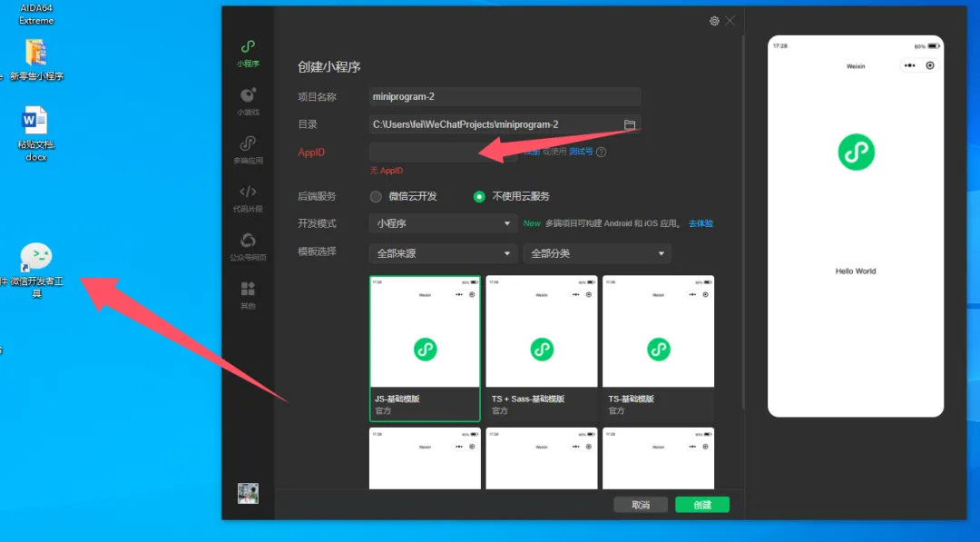Image resolution: width=980 pixels, height=542 pixels.
Task: Expand the 全部分类 template dropdown
Action: click(597, 253)
